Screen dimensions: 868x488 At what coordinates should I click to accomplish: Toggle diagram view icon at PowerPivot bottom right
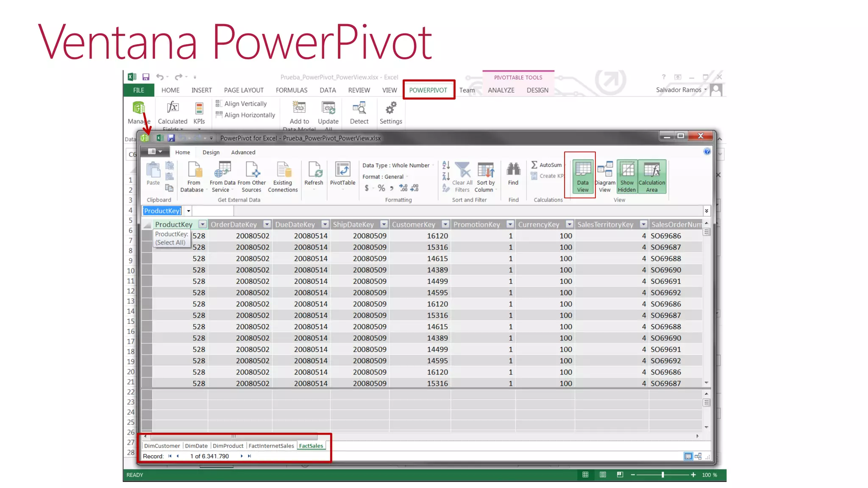pos(698,456)
